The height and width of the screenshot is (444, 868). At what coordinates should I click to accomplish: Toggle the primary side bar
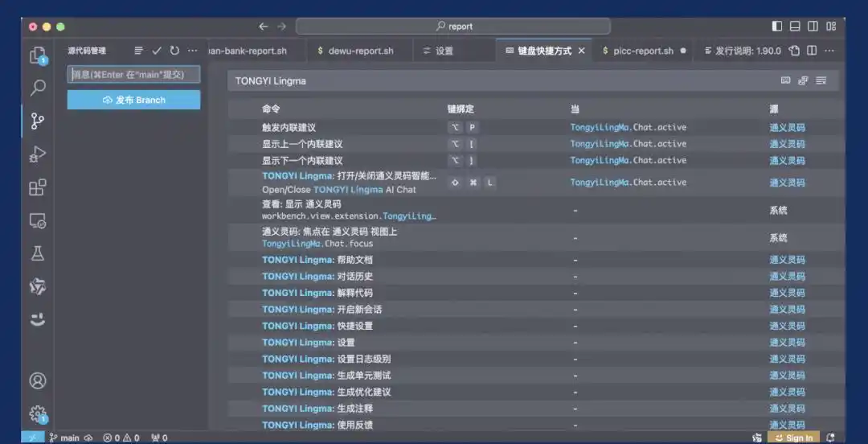pyautogui.click(x=777, y=26)
